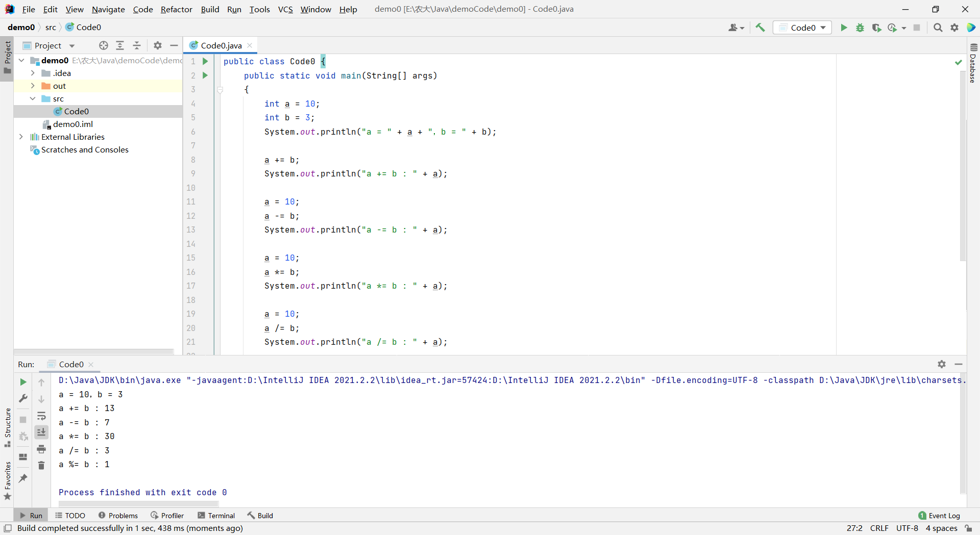Viewport: 980px width, 535px height.
Task: Switch to the Terminal tool window tab
Action: [x=216, y=516]
